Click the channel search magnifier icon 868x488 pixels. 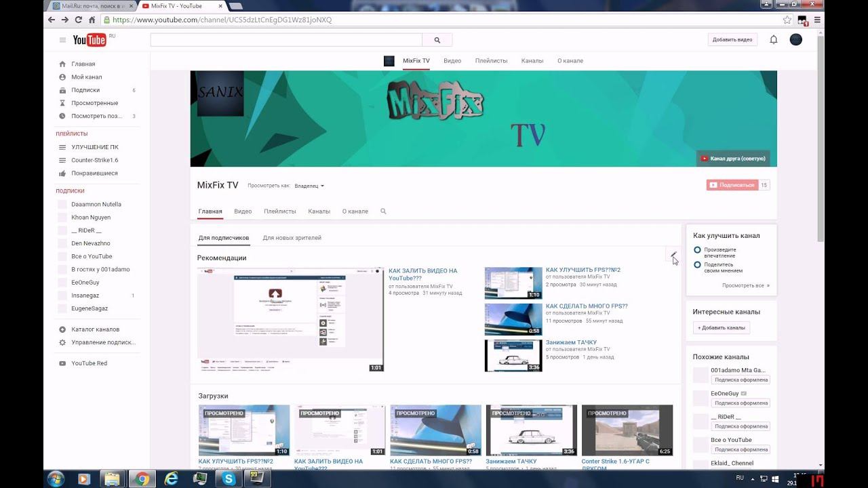pos(383,211)
